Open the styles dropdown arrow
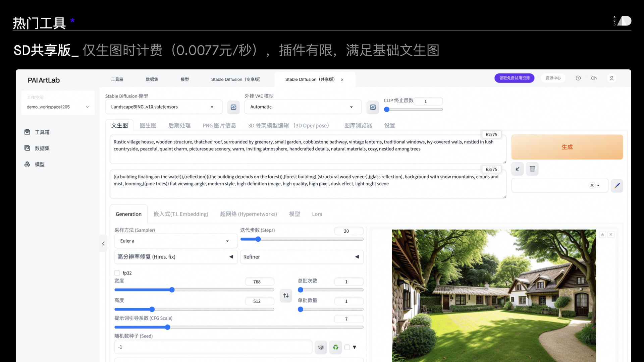 (x=598, y=186)
